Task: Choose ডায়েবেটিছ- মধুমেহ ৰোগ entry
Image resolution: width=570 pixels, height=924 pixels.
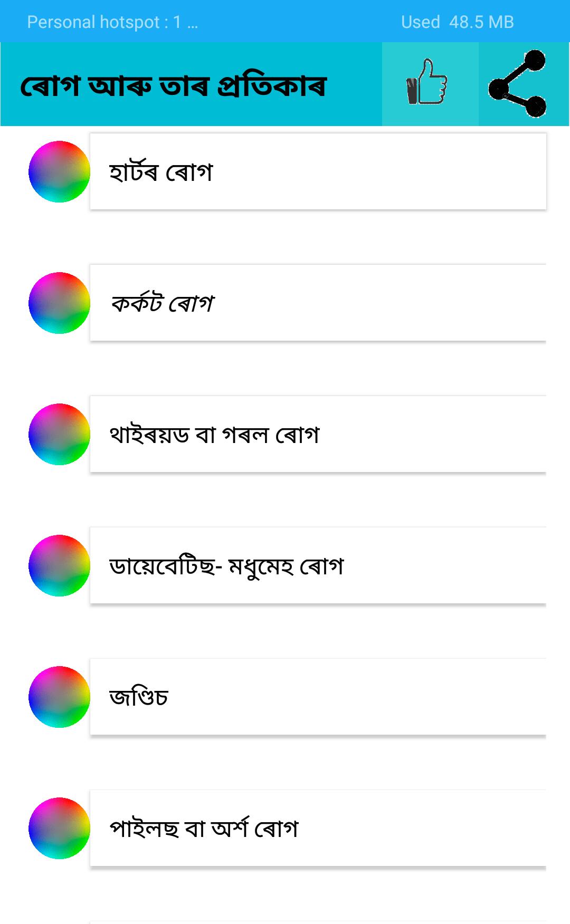Action: [x=226, y=566]
